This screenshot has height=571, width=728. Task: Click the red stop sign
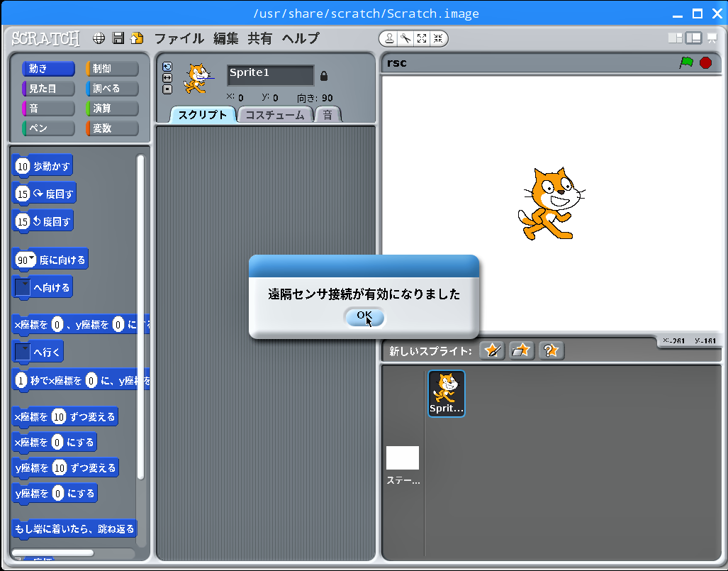pos(706,62)
